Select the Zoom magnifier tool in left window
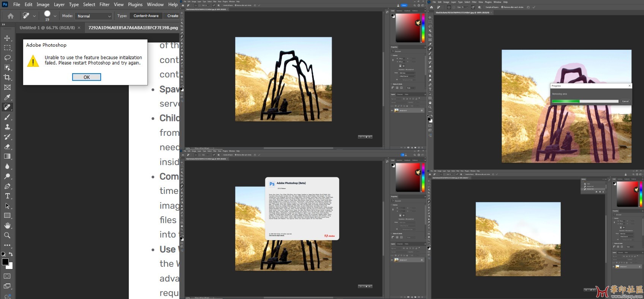This screenshot has width=644, height=299. tap(7, 235)
